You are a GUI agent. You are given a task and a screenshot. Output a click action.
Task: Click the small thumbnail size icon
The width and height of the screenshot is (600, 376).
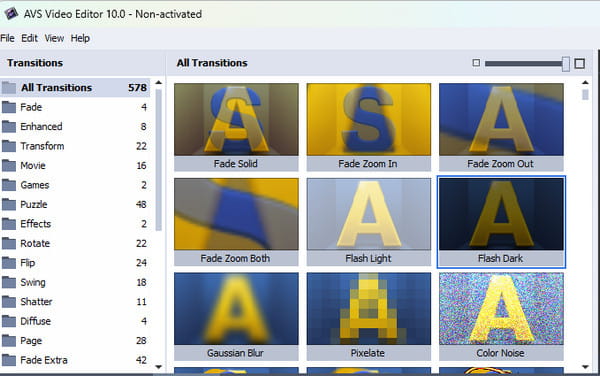476,63
